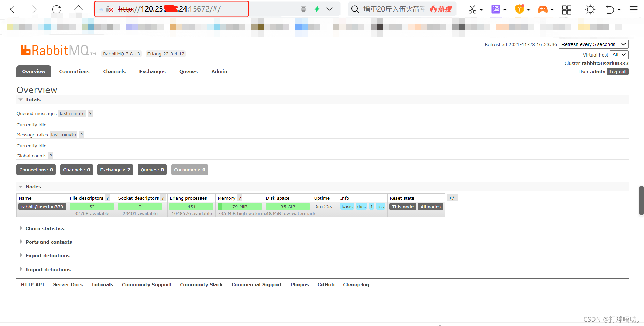
Task: Click the Exchanges: 7 count button
Action: (115, 170)
